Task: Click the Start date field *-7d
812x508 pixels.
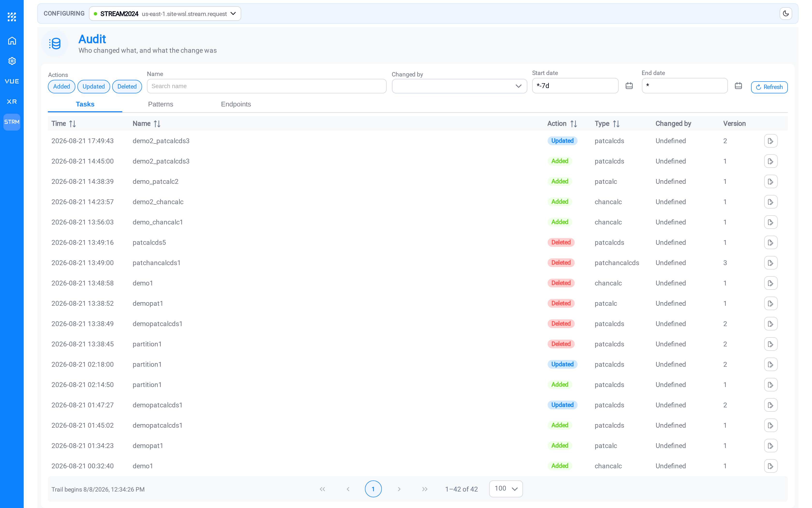Action: click(575, 86)
